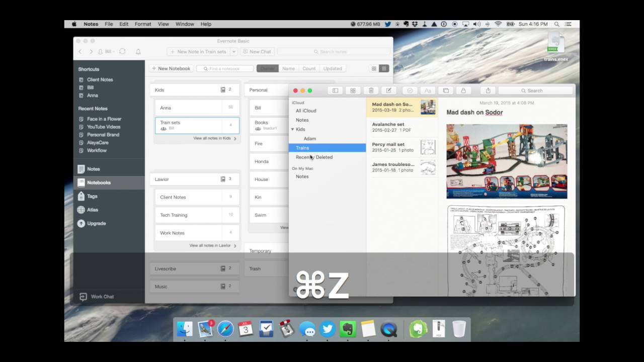This screenshot has width=644, height=362.
Task: Click the New Notebook button
Action: click(x=171, y=68)
